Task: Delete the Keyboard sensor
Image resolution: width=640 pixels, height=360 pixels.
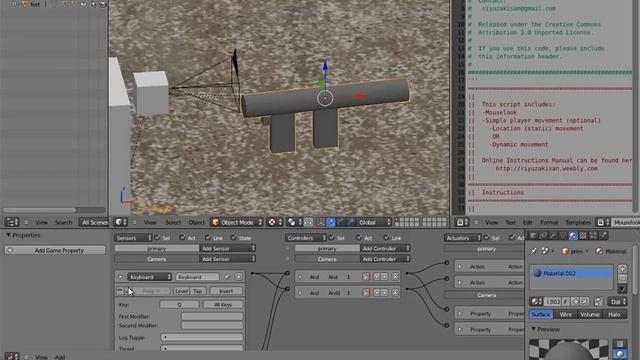Action: 238,277
